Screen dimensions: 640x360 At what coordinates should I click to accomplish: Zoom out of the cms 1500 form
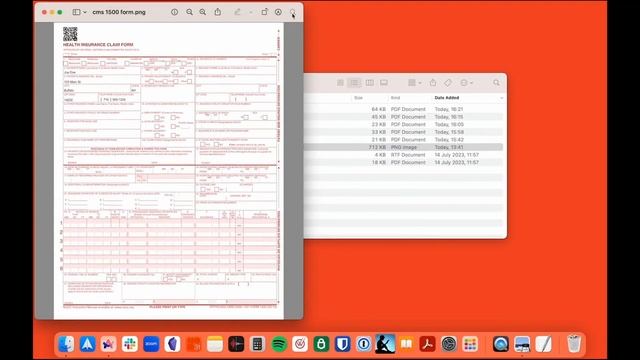pos(189,12)
